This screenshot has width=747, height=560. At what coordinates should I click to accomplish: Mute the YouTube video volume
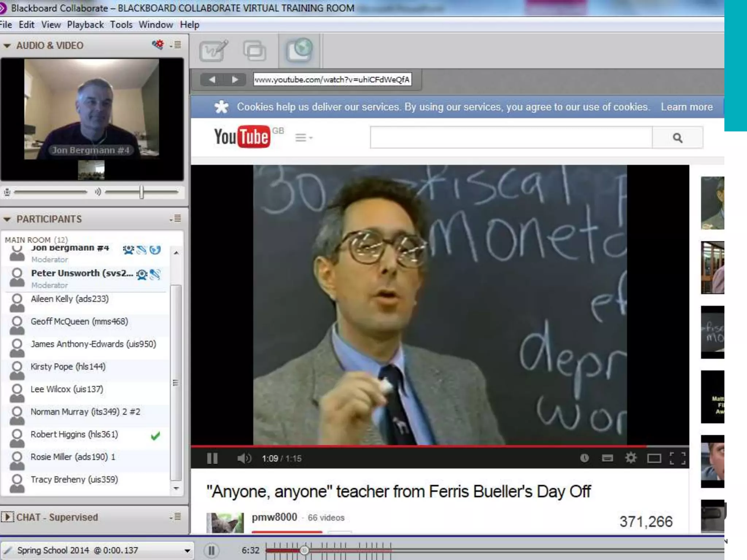(244, 458)
